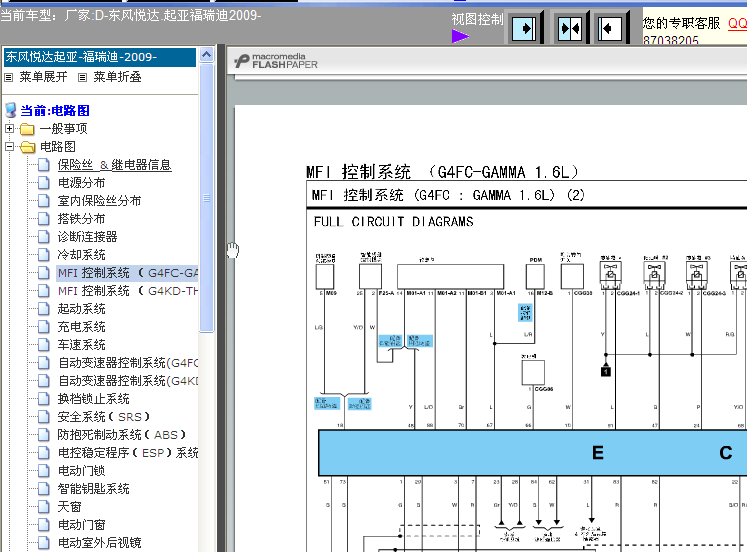Click the document icon beside 电动门锁
The height and width of the screenshot is (552, 747).
44,471
